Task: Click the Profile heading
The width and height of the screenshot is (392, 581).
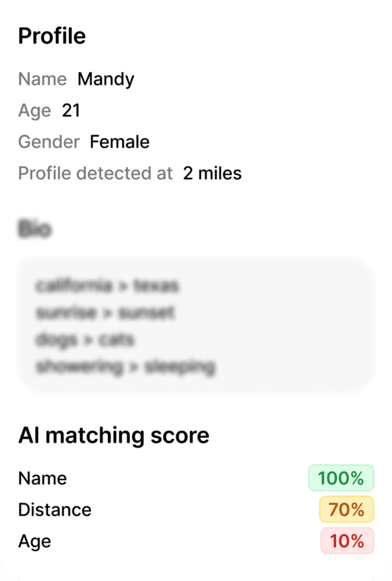Action: 52,36
